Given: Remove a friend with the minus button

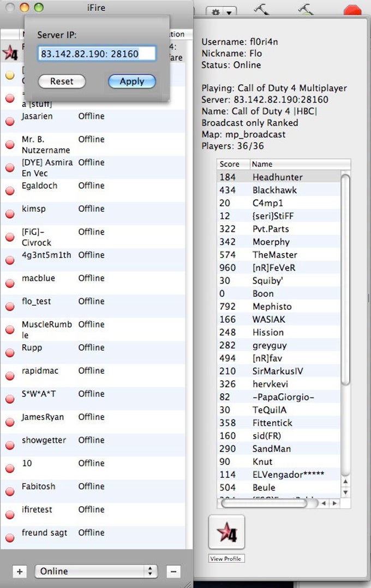Looking at the screenshot, I should 173,571.
